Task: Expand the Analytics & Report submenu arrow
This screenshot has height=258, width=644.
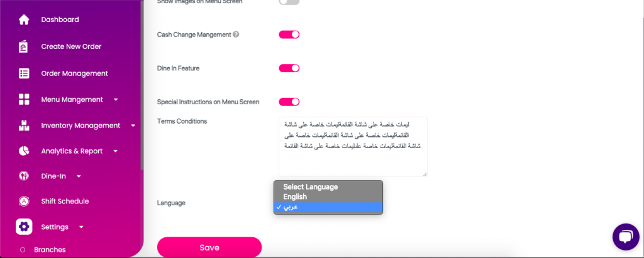Action: coord(117,151)
